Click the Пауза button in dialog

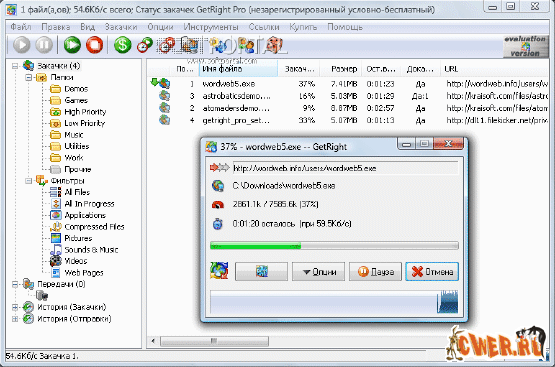[x=375, y=272]
